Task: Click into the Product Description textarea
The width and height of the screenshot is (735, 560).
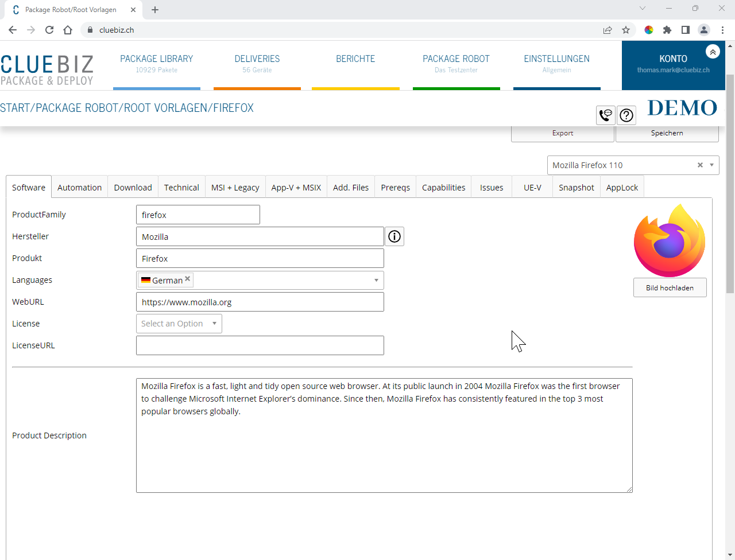Action: pyautogui.click(x=384, y=435)
